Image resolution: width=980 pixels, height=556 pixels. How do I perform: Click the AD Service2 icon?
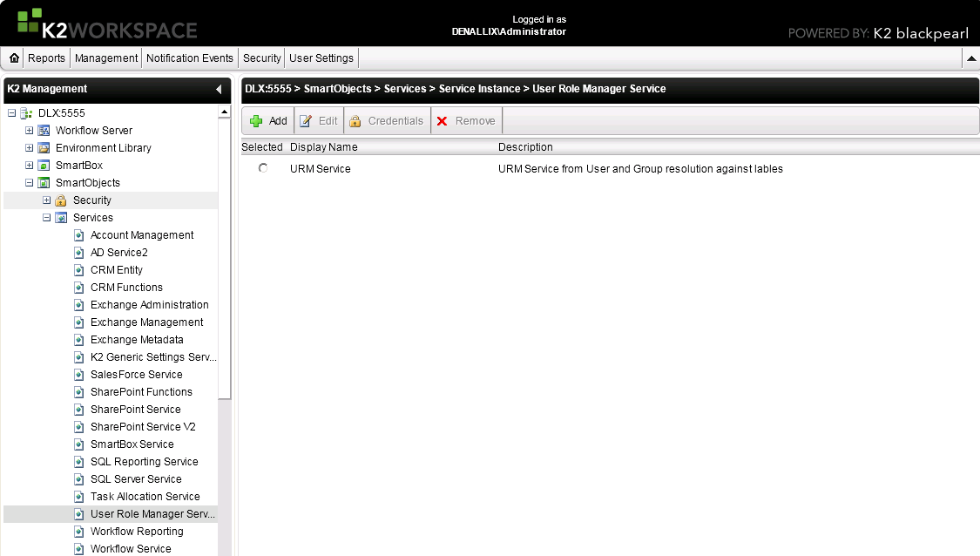pyautogui.click(x=78, y=254)
